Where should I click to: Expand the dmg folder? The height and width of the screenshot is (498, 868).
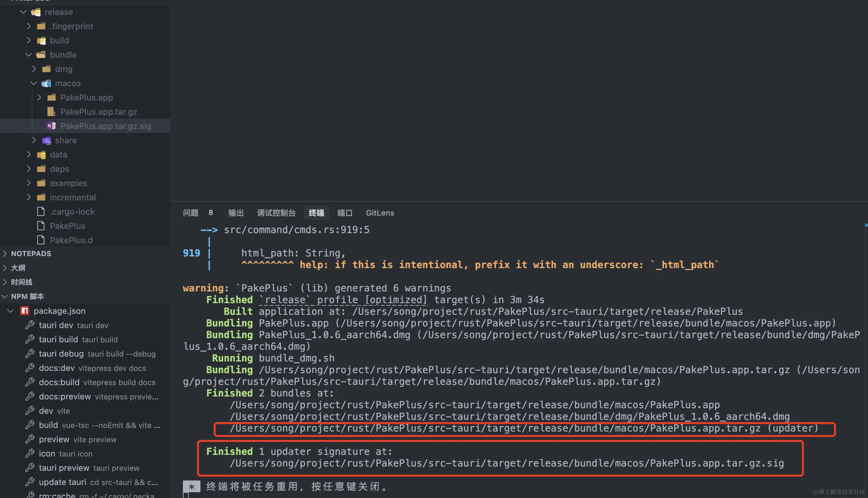pos(33,69)
